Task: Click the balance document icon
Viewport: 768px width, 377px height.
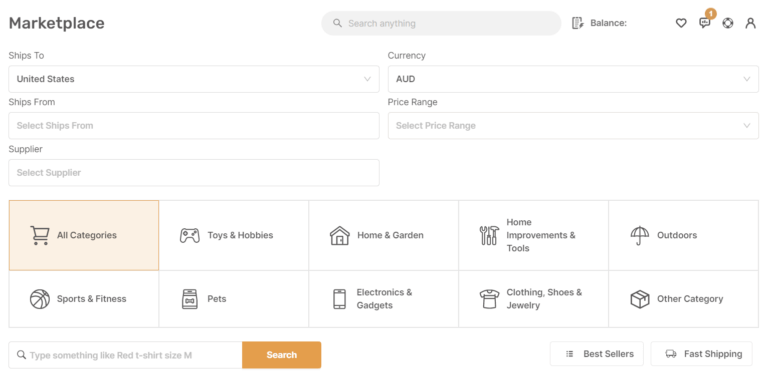Action: coord(578,23)
